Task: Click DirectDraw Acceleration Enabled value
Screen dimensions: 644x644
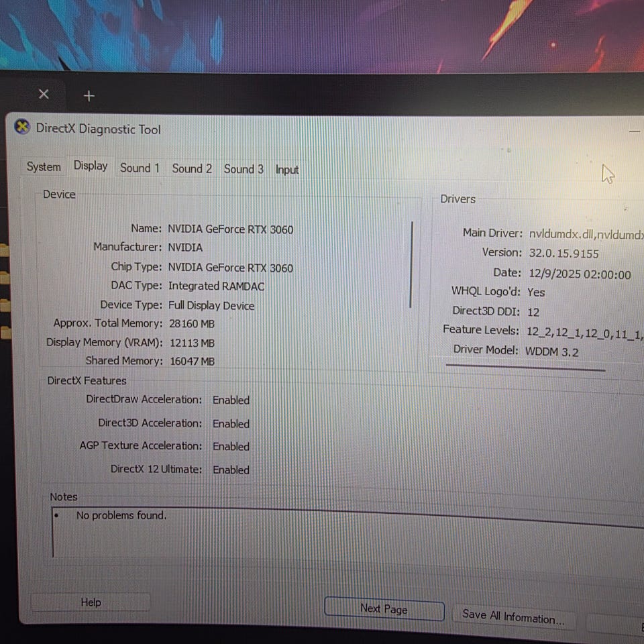Action: (231, 400)
